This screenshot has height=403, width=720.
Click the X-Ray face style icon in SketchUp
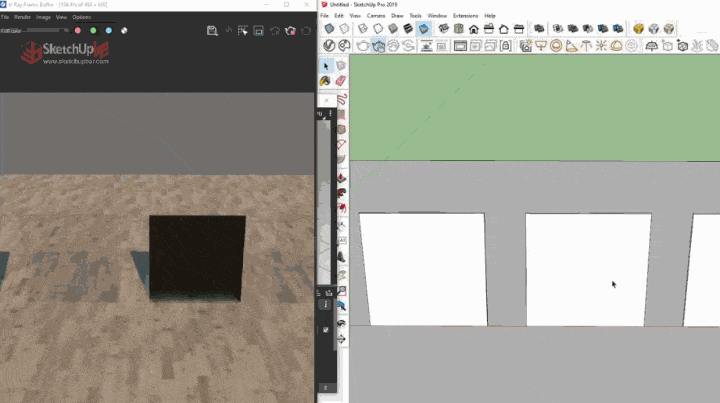click(x=329, y=28)
